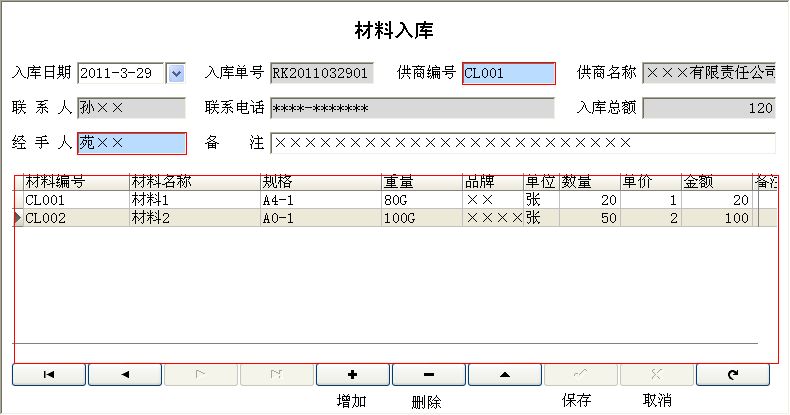Focus the 供商编号 field CL001

[x=509, y=74]
